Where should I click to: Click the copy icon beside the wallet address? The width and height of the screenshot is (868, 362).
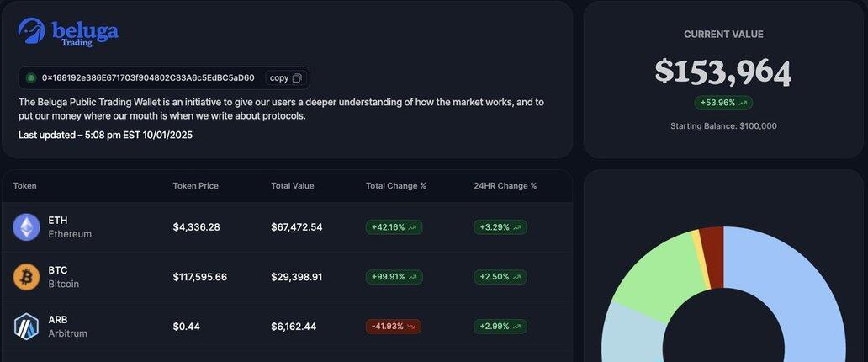tap(297, 78)
